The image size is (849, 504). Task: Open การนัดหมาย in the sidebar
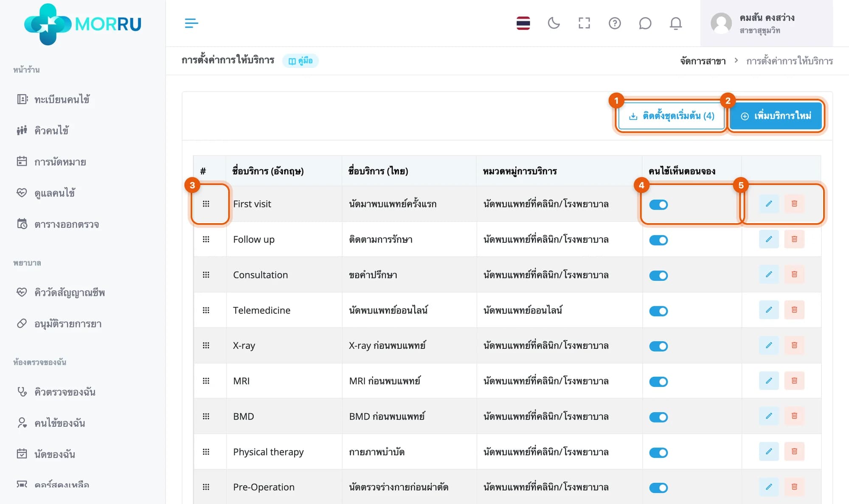51,162
